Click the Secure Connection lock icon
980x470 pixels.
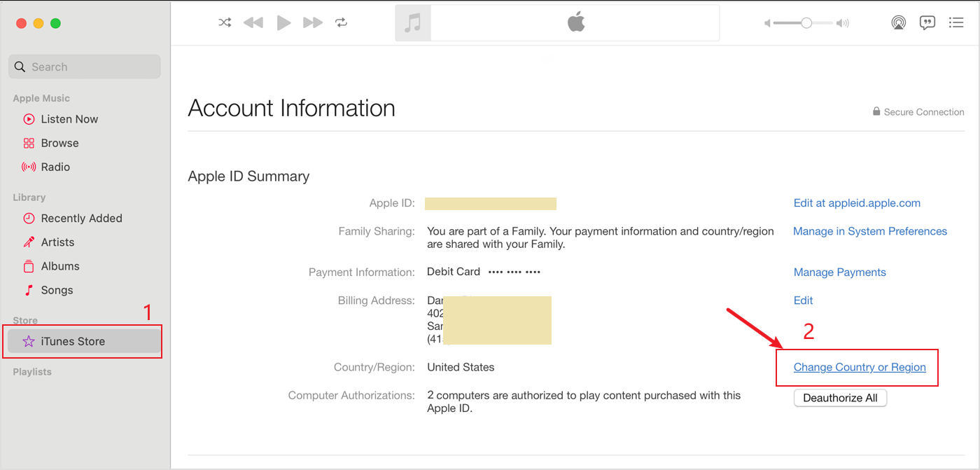[x=876, y=112]
